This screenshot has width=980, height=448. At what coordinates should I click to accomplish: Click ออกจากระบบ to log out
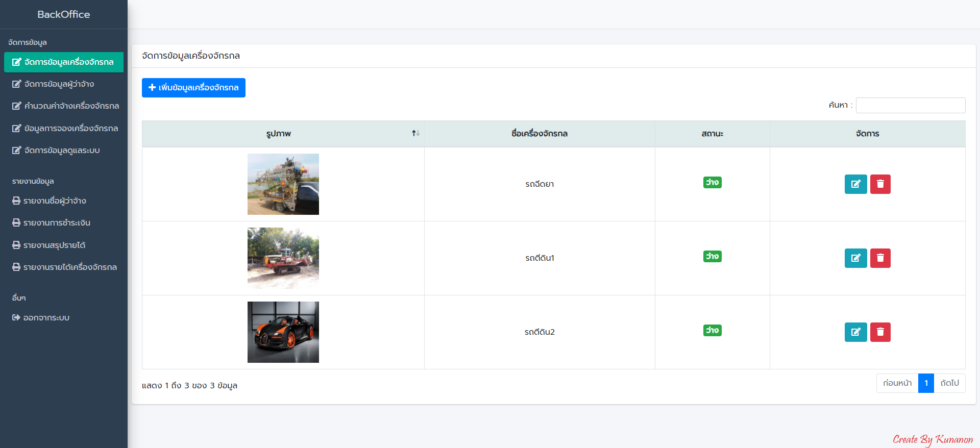coord(46,318)
